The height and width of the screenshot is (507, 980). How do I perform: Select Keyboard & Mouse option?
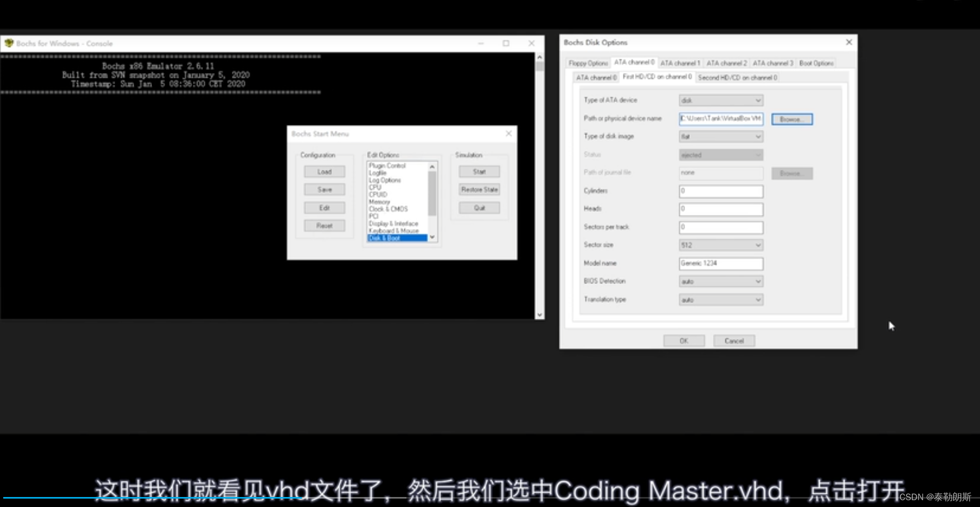tap(394, 231)
